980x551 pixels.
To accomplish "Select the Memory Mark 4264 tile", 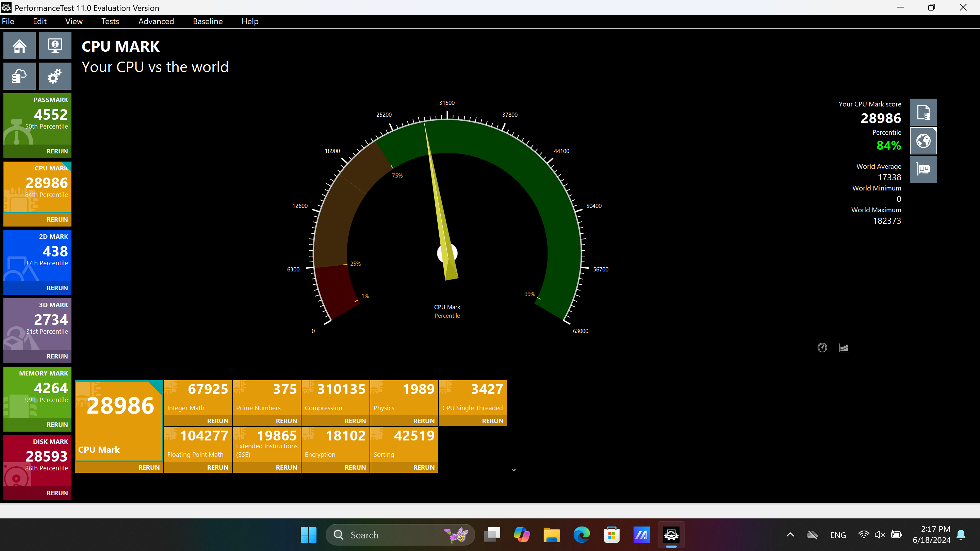I will pos(37,393).
